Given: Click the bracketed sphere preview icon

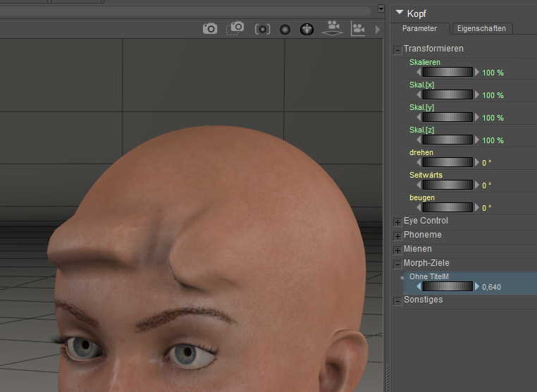Looking at the screenshot, I should pyautogui.click(x=263, y=29).
